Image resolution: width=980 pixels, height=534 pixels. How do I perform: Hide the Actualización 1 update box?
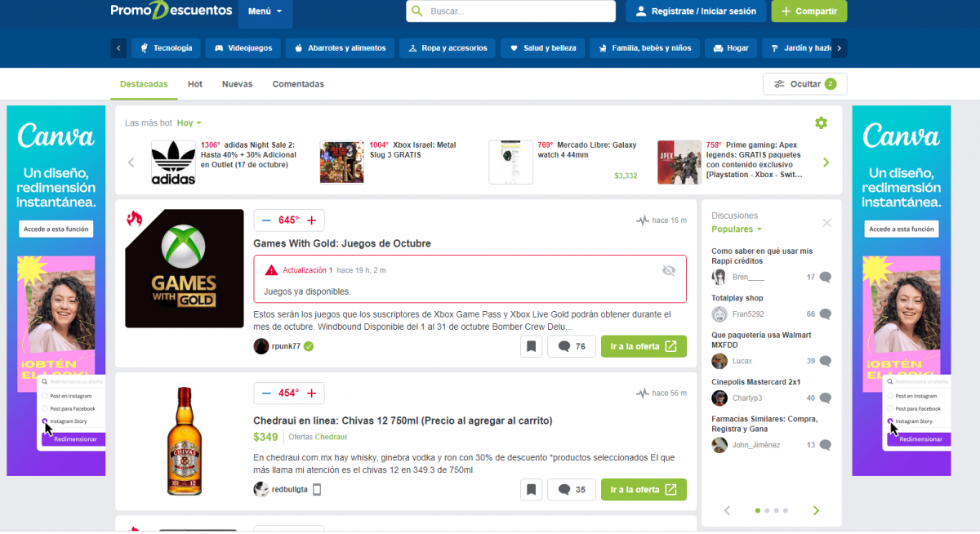(669, 270)
